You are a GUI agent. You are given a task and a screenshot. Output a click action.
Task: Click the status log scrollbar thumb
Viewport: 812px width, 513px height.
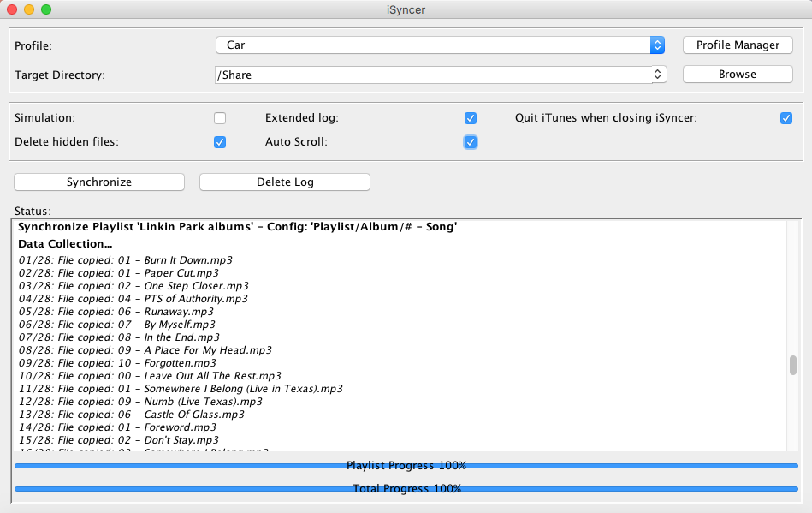(x=793, y=366)
